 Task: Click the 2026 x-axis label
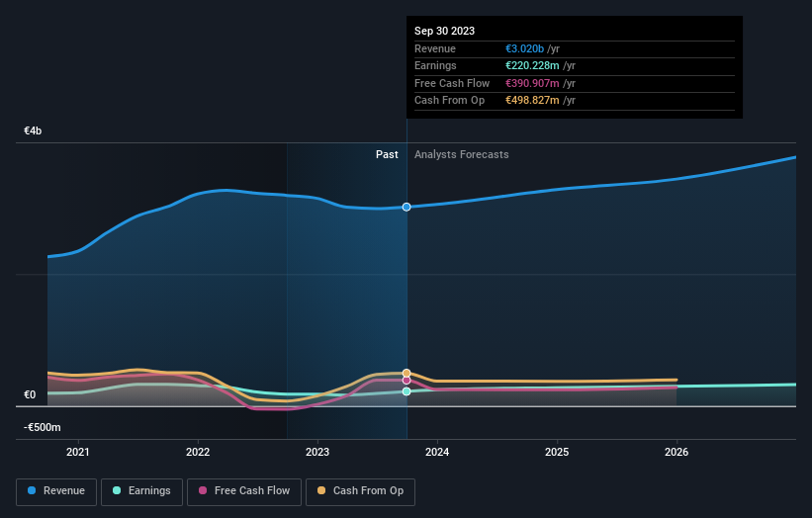(677, 453)
